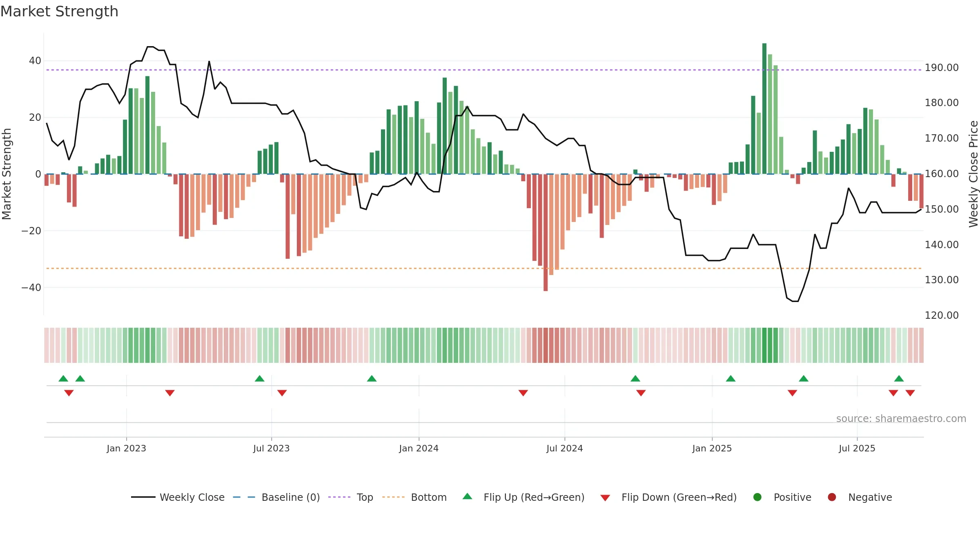The width and height of the screenshot is (980, 551).
Task: Click the darkest red heat-strip cell, mid 2024
Action: click(546, 345)
